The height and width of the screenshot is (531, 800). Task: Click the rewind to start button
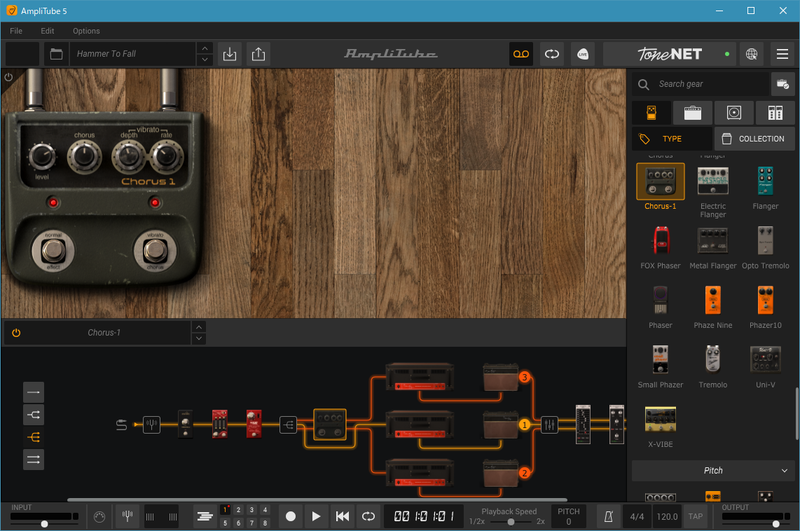click(342, 517)
